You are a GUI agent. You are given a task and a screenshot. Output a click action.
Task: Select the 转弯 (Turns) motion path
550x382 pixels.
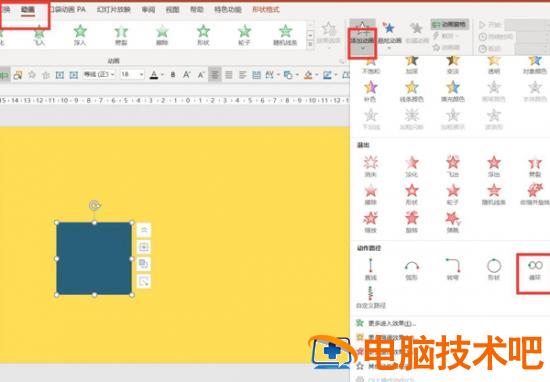tap(453, 269)
